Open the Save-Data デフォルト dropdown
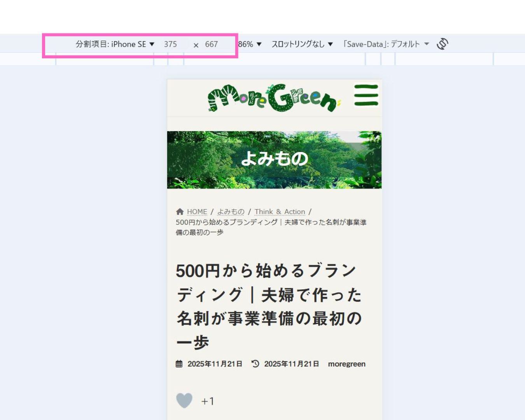Screen dimensions: 525x420 pos(385,44)
